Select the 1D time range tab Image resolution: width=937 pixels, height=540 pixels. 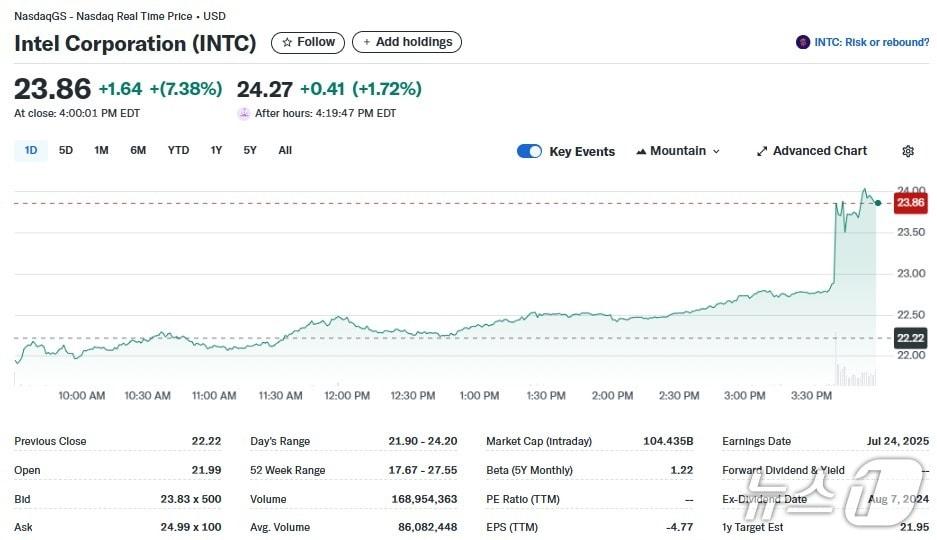pyautogui.click(x=30, y=150)
